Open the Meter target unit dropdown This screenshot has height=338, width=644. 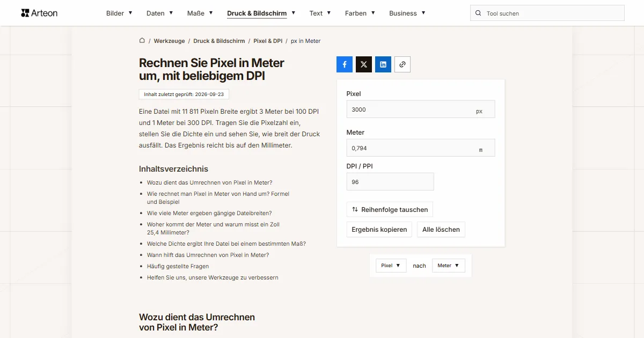click(x=449, y=266)
